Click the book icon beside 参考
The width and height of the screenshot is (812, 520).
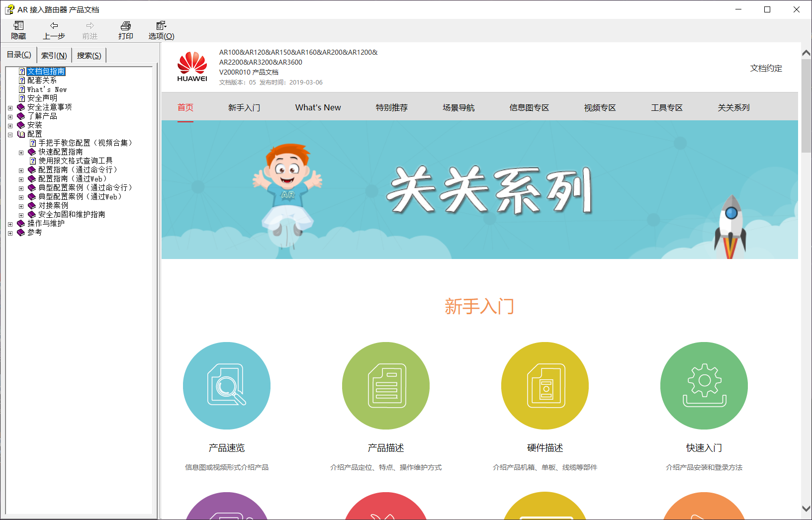(21, 233)
